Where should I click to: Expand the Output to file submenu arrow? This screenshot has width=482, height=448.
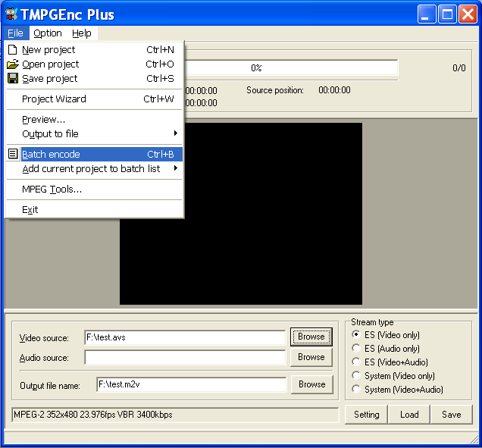tap(176, 133)
